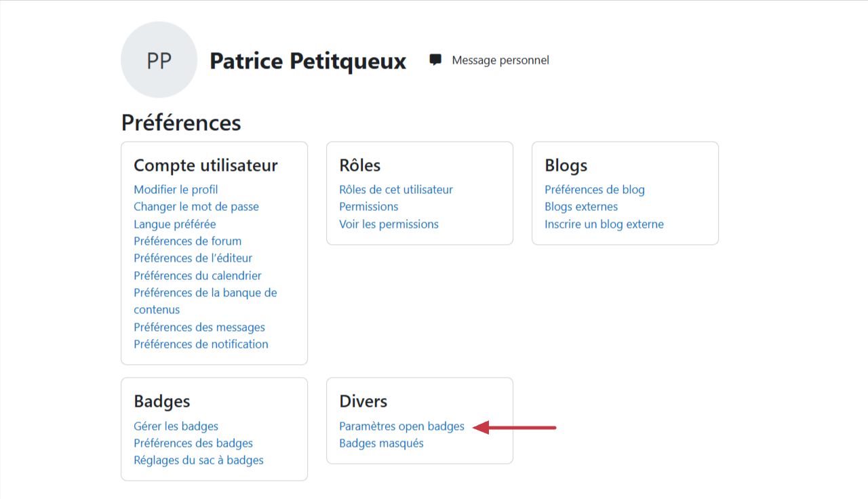
Task: Open Modifier le profil
Action: [176, 190]
